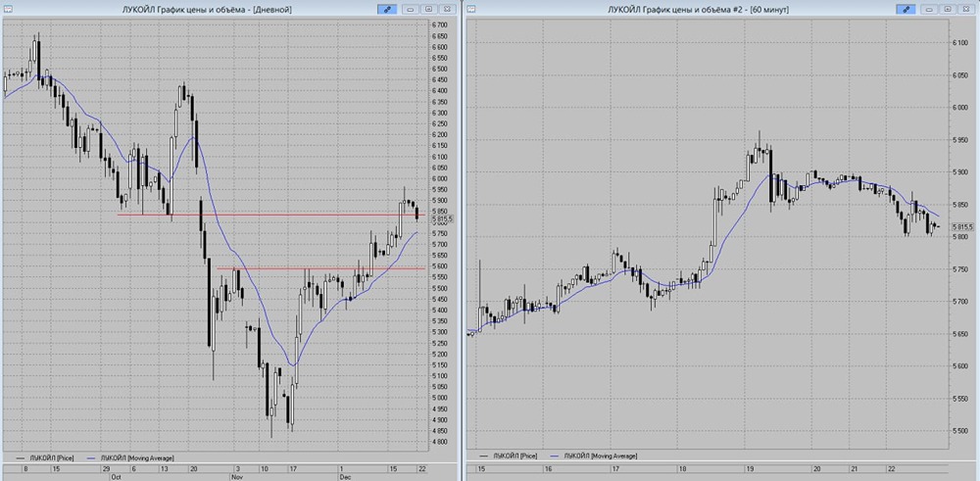Maximize the Дневной chart window
980x481 pixels.
[428, 9]
